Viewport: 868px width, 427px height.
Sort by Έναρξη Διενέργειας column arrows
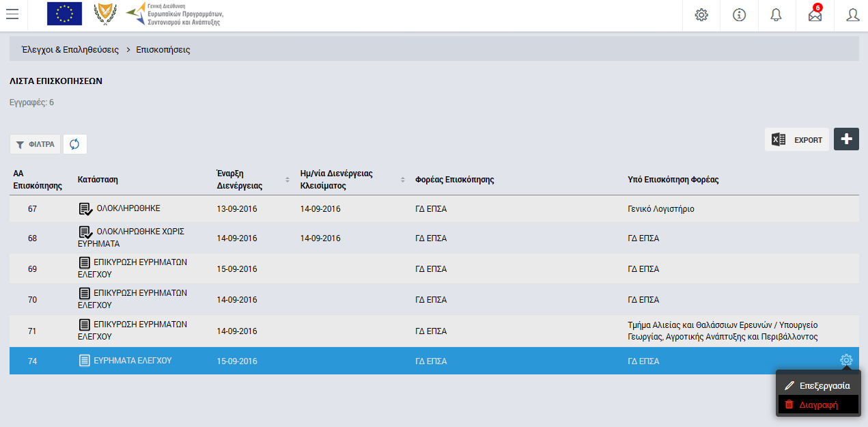tap(288, 180)
